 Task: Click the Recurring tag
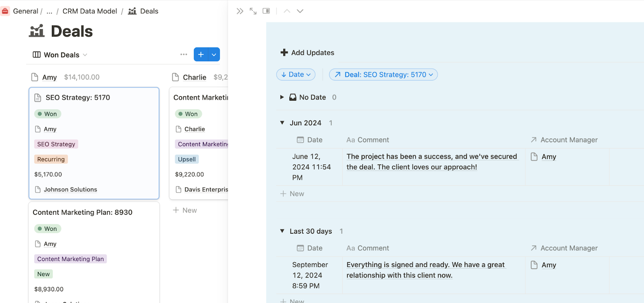pyautogui.click(x=51, y=159)
